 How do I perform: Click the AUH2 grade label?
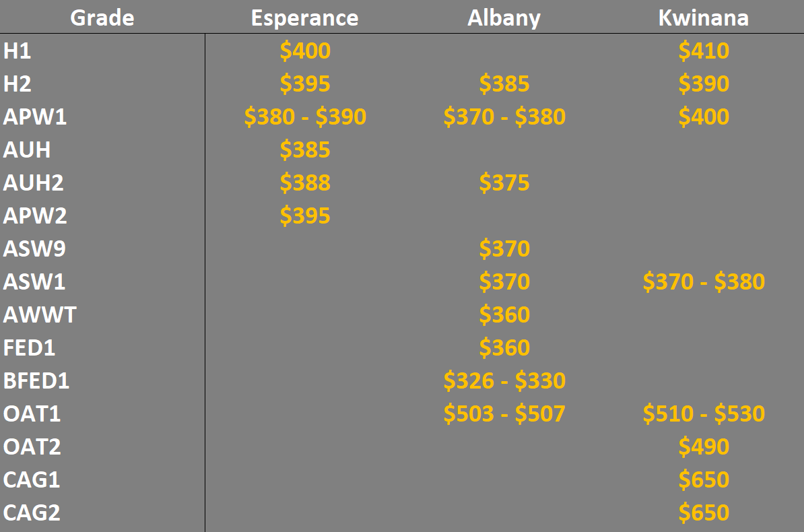(33, 182)
